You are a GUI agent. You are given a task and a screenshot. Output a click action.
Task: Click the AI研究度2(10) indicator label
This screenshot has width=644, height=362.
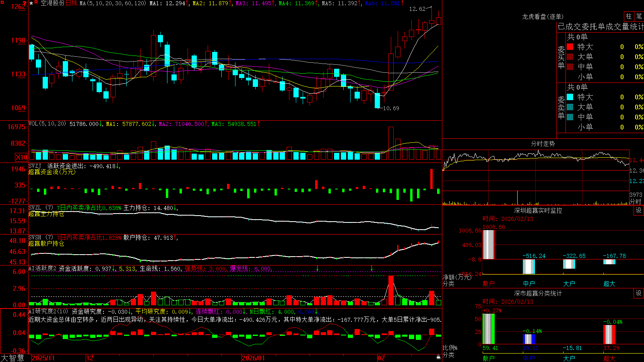[48, 311]
